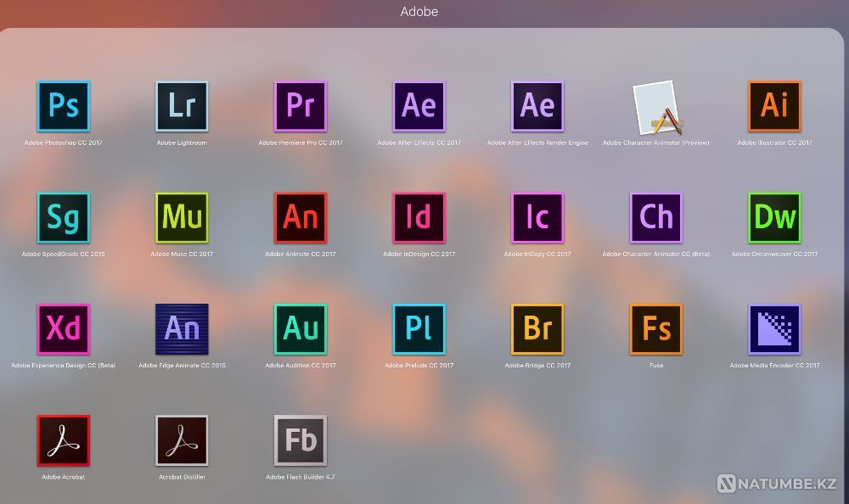Launch Adobe Audition CC 2017 icon
The width and height of the screenshot is (849, 504).
[x=301, y=329]
